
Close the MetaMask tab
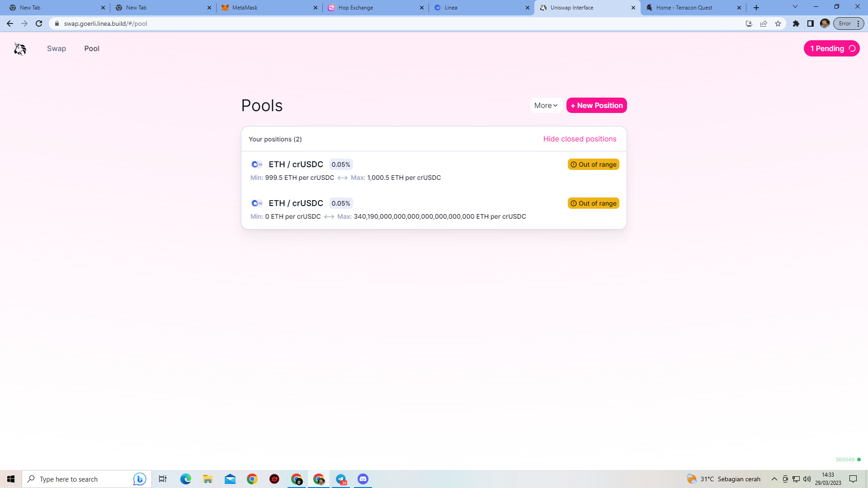click(x=316, y=8)
